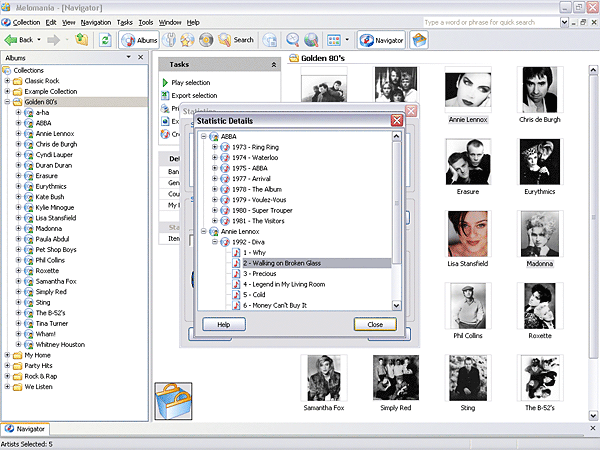Open the Navigator toolbar button
This screenshot has height=450, width=600.
tap(382, 40)
